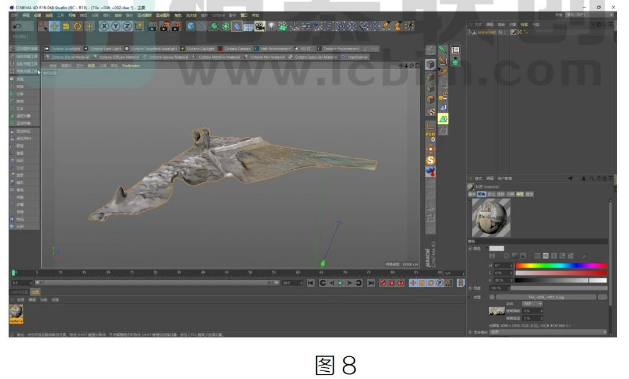Play the animation forwards
Viewport: 629px width, 379px height.
[x=341, y=283]
